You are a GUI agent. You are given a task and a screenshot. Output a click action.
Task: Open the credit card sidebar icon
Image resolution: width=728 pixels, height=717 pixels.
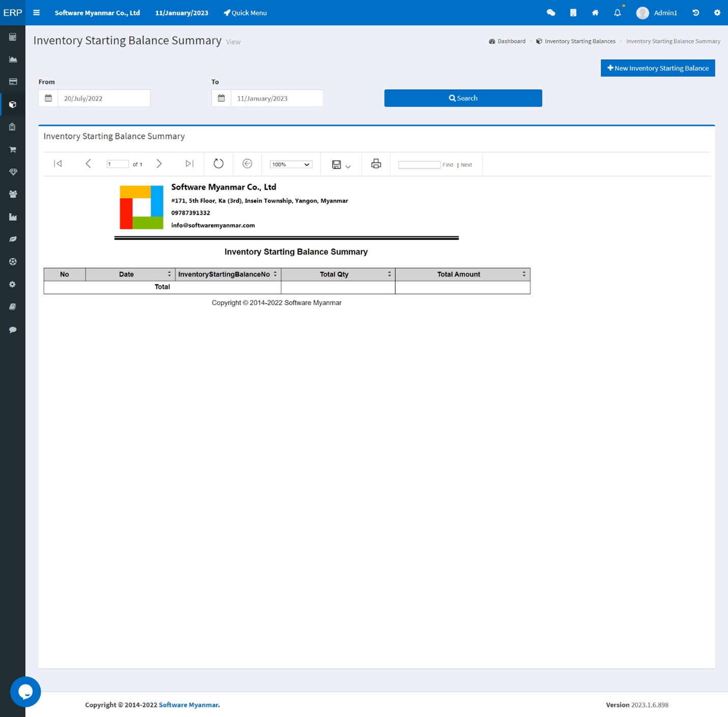click(x=13, y=81)
